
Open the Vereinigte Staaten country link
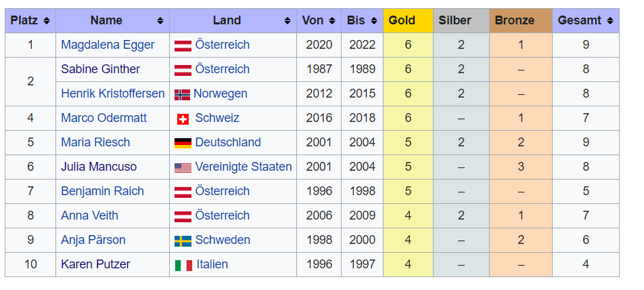(244, 167)
